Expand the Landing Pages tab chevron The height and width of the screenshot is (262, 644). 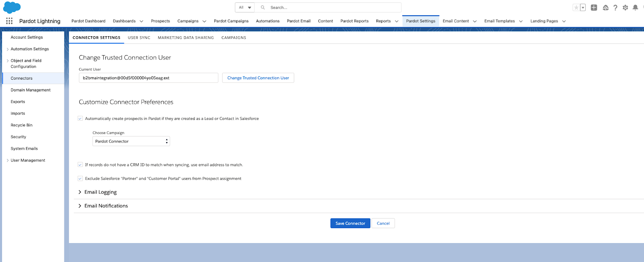[x=564, y=21]
